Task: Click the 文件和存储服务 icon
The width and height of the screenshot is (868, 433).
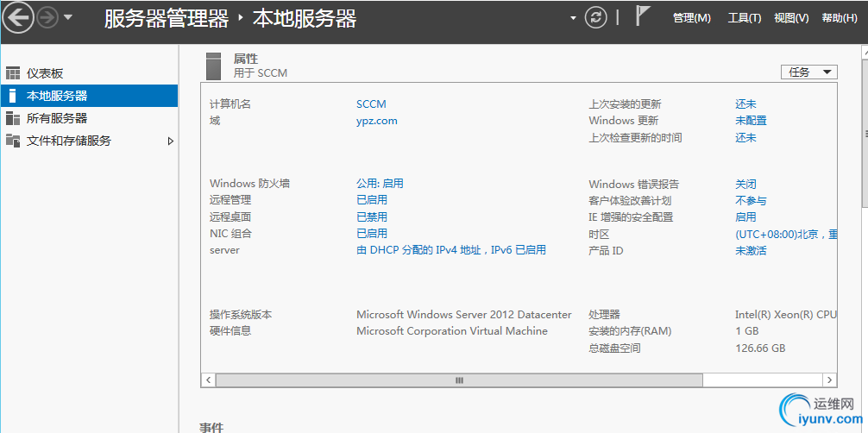Action: coord(13,141)
